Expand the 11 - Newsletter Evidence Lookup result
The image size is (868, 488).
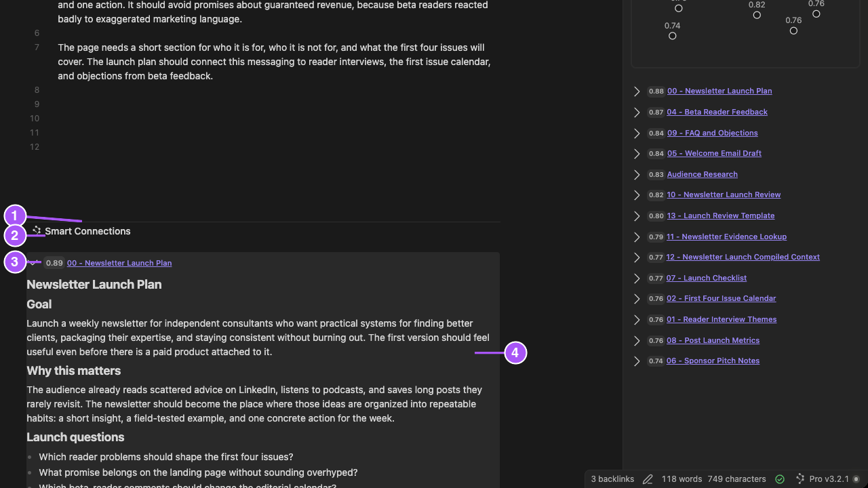[x=637, y=237]
